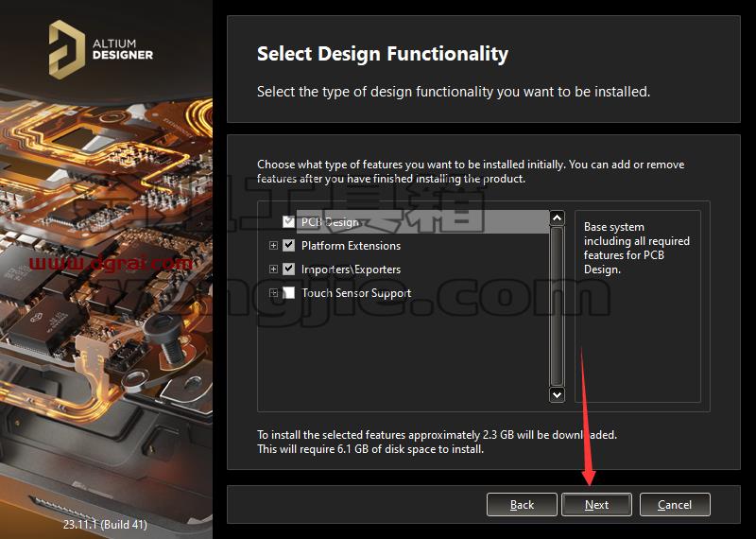Expand the Touch Sensor Support node
The height and width of the screenshot is (539, 756).
273,292
